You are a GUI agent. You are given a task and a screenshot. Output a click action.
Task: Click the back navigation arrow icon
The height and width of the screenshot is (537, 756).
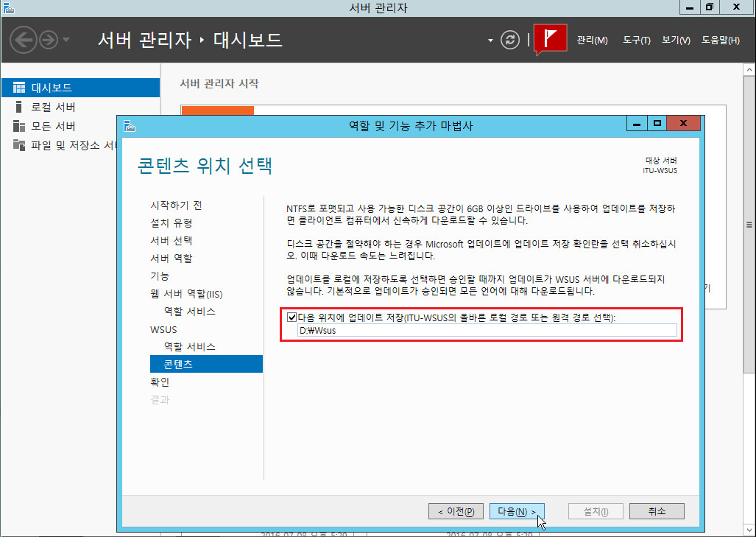[x=24, y=39]
